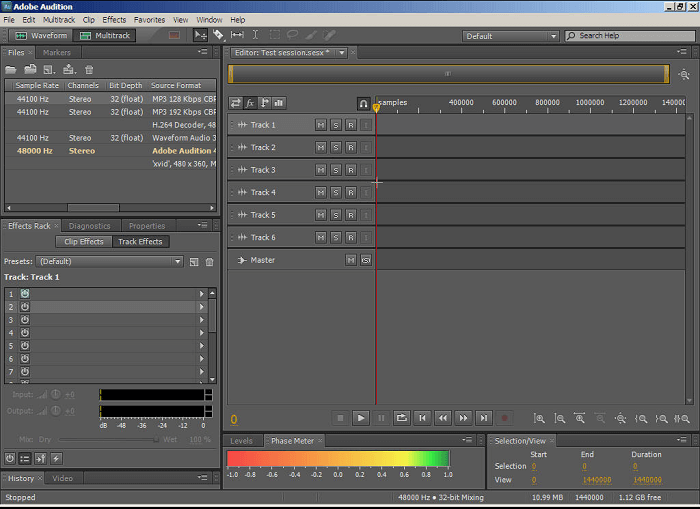Zoom in on the timeline navigator
Image resolution: width=700 pixels, height=509 pixels.
click(684, 75)
